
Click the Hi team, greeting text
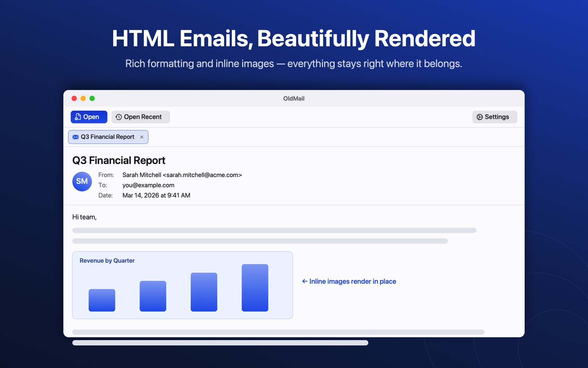(x=85, y=217)
